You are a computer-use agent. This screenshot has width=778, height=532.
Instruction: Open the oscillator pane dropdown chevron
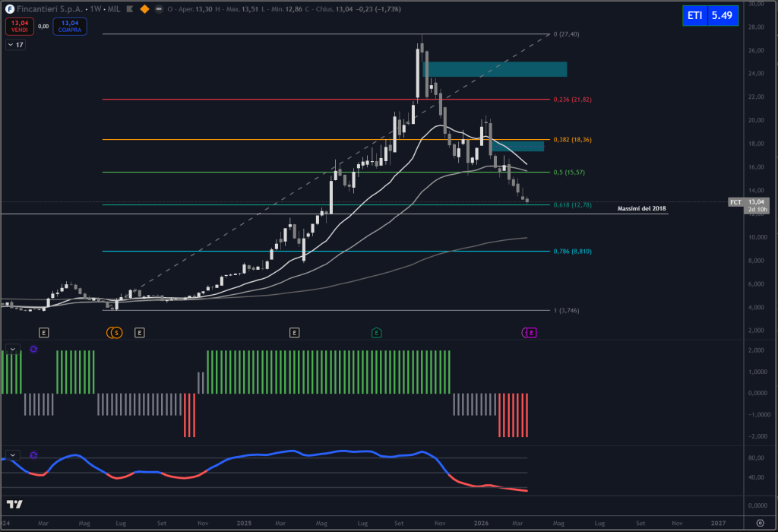pyautogui.click(x=11, y=456)
